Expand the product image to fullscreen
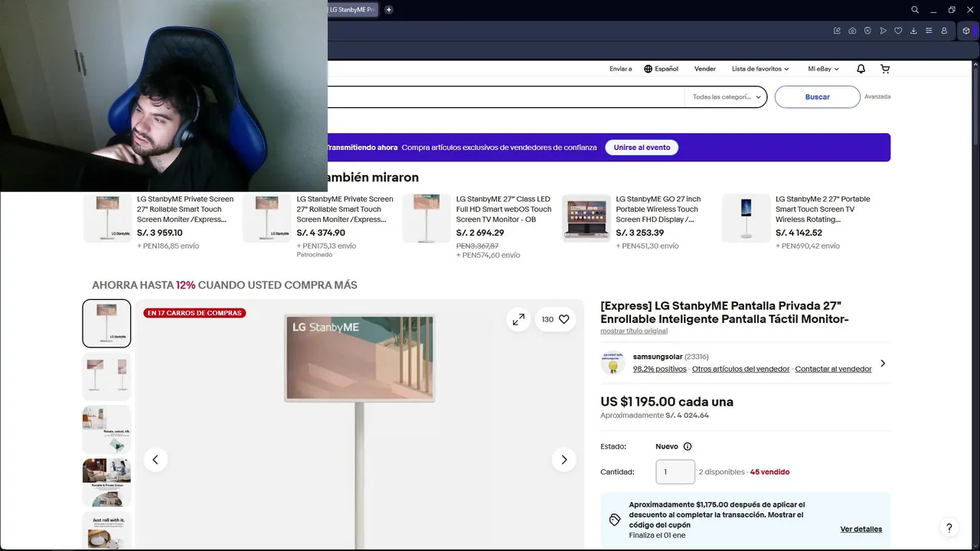Viewport: 980px width, 551px height. (x=518, y=319)
